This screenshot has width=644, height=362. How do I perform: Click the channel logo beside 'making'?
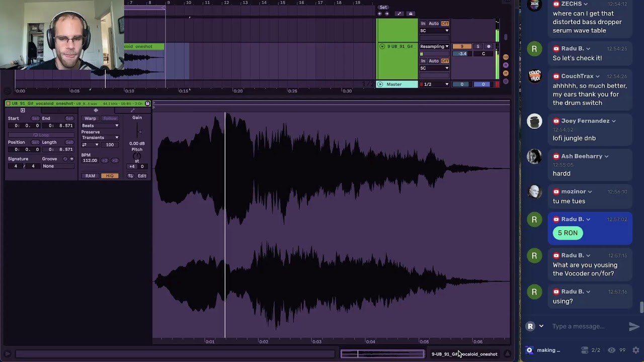point(529,350)
